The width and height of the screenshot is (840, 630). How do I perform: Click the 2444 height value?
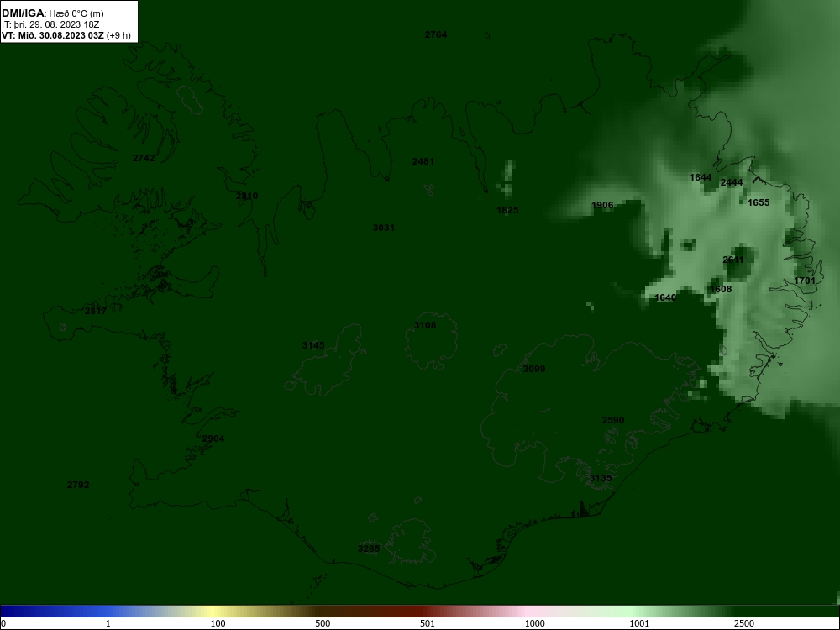(732, 182)
